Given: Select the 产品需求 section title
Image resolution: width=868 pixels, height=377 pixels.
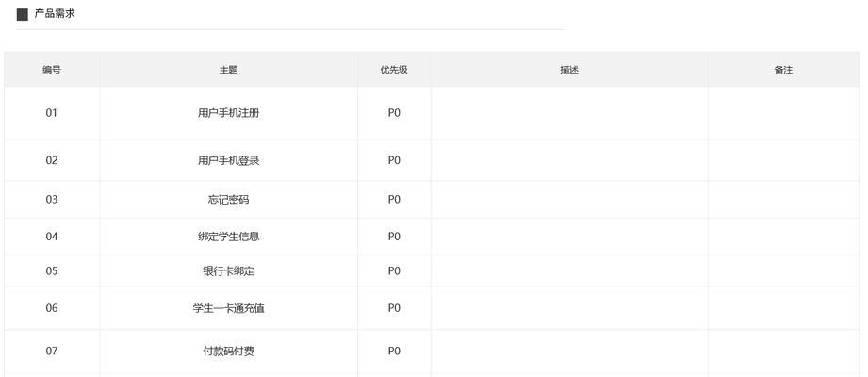Looking at the screenshot, I should [55, 14].
